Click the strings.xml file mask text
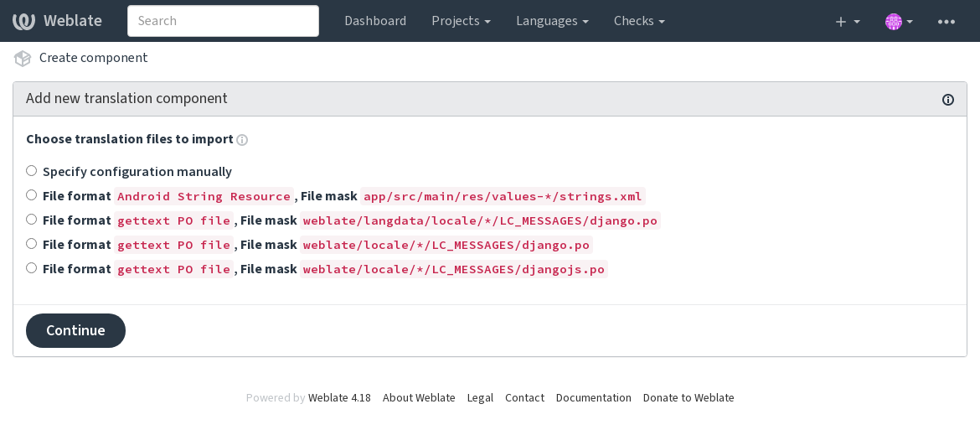 click(x=503, y=196)
